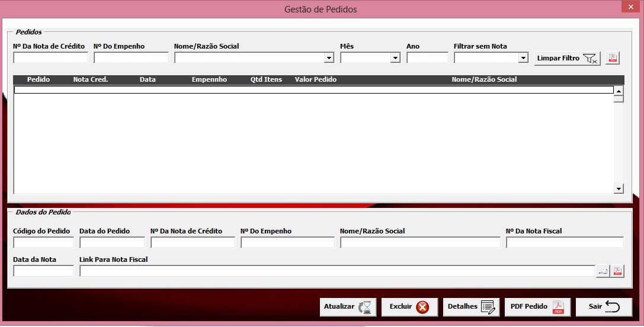
Task: Focus the Nº Do Empenho filter field
Action: [131, 58]
